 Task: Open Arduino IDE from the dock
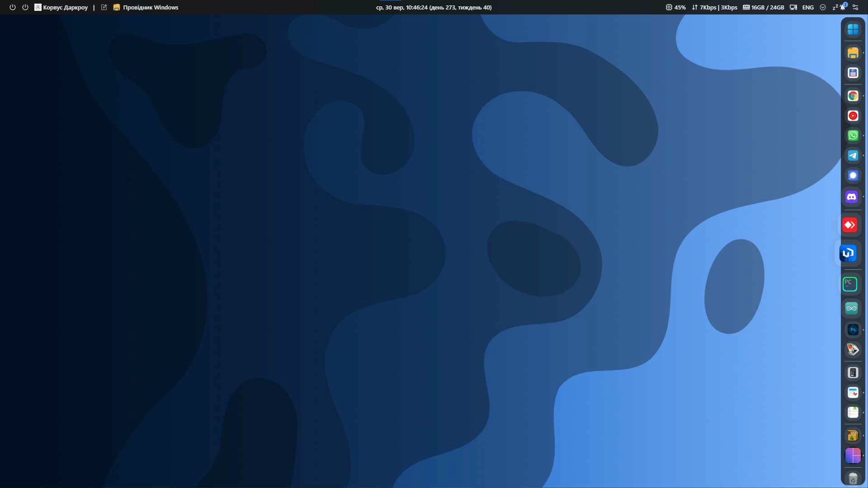[852, 308]
